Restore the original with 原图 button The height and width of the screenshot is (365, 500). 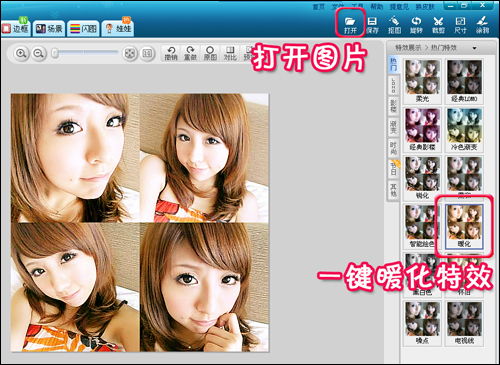tap(210, 53)
